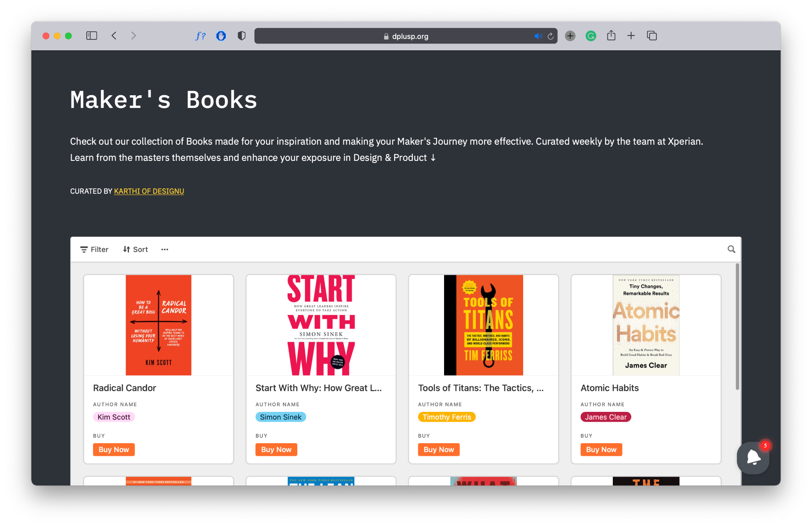This screenshot has width=812, height=527.
Task: Mute audio via address bar speaker icon
Action: [x=538, y=36]
